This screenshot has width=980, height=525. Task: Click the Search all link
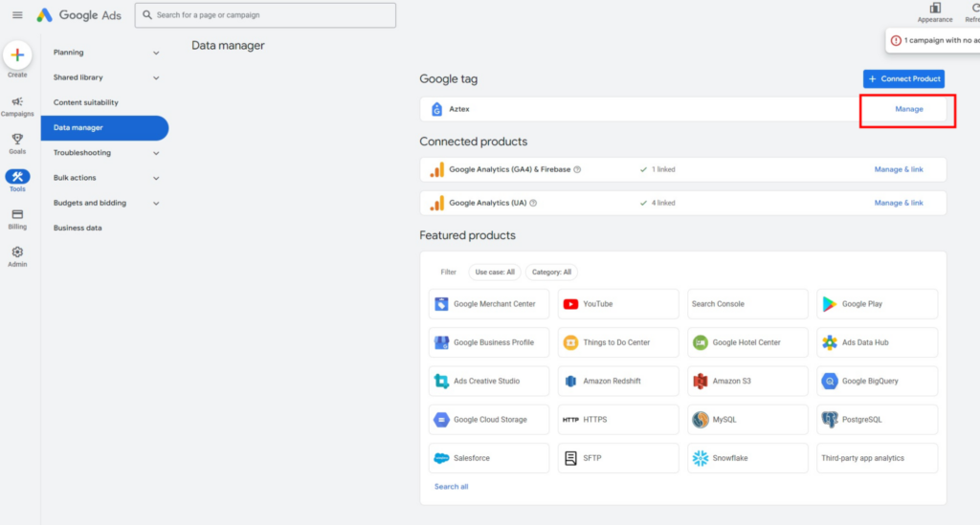(452, 487)
